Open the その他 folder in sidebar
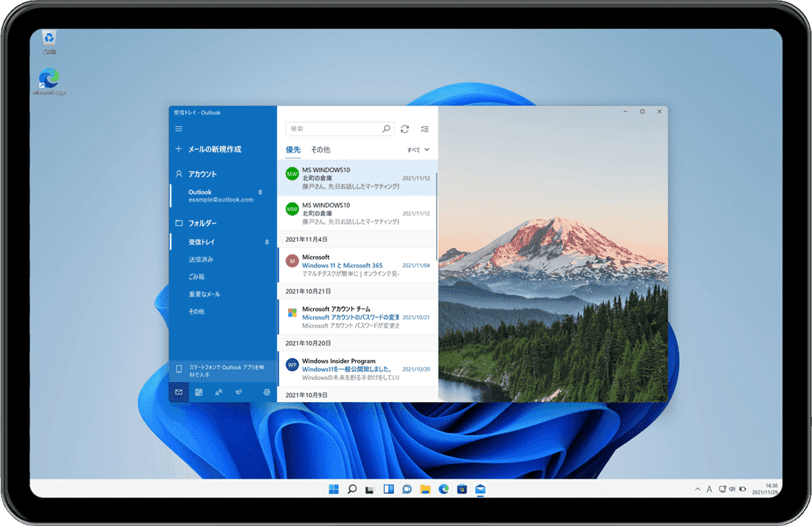Image resolution: width=812 pixels, height=526 pixels. click(196, 311)
